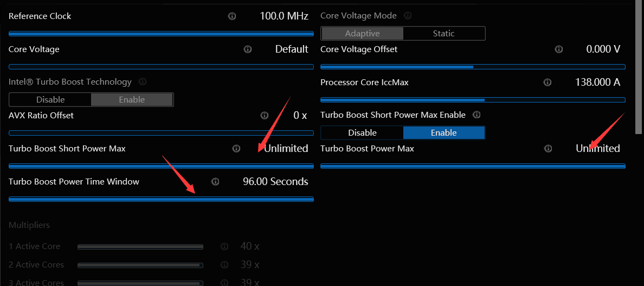Click Turbo Boost Short Power Max Enable info

coord(477,115)
